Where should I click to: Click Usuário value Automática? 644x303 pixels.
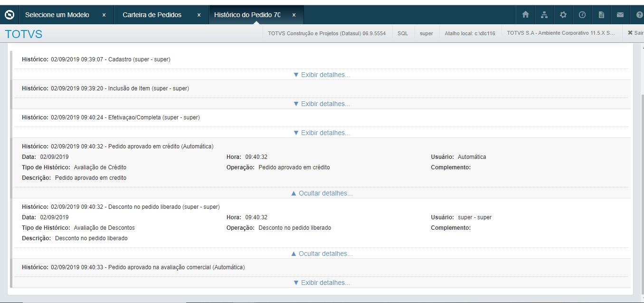coord(472,157)
